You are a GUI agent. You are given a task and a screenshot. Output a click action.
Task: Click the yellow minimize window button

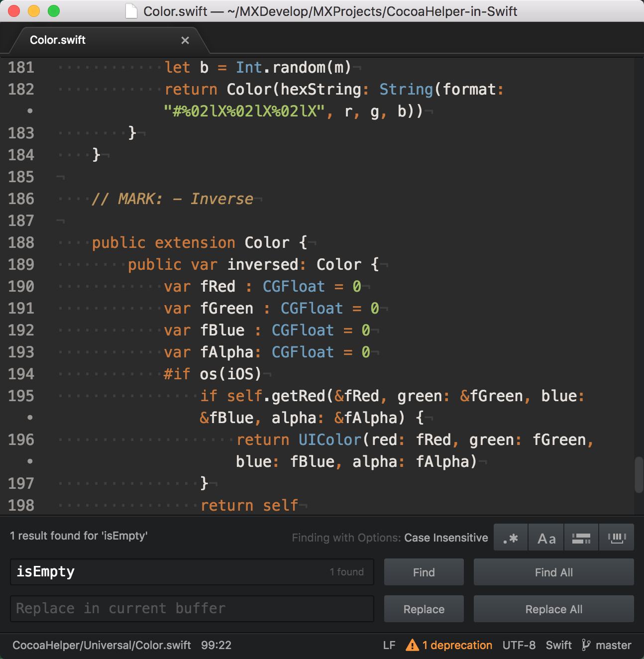[x=34, y=11]
